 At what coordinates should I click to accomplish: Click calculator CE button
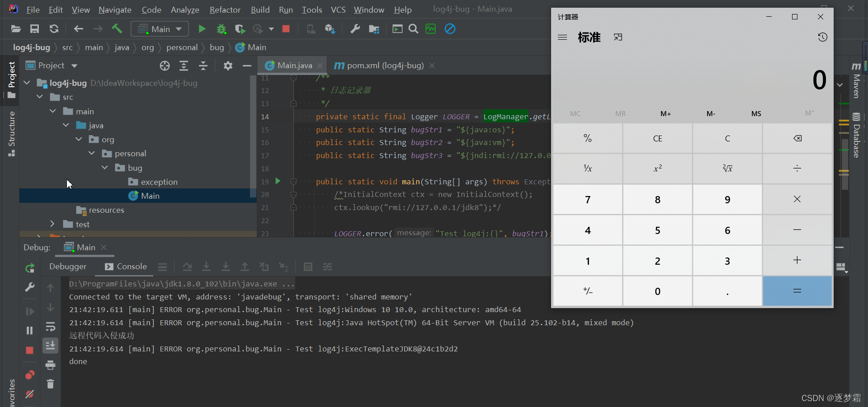point(658,138)
